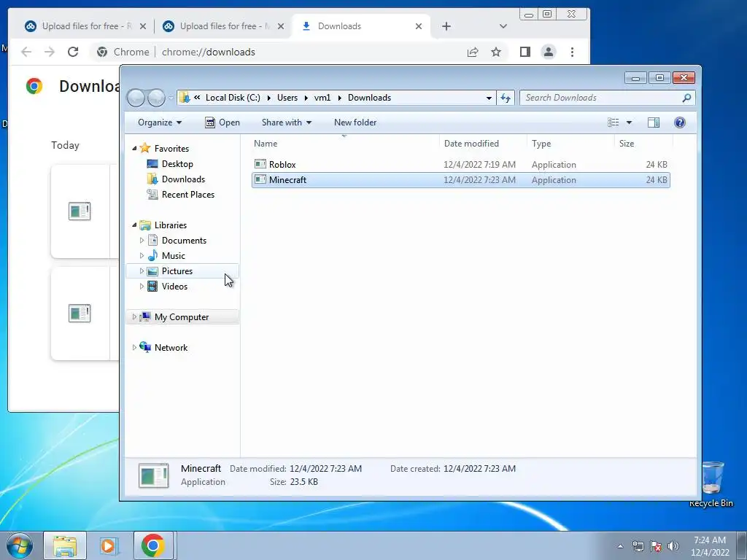
Task: Open the Windows Start orb
Action: (20, 545)
